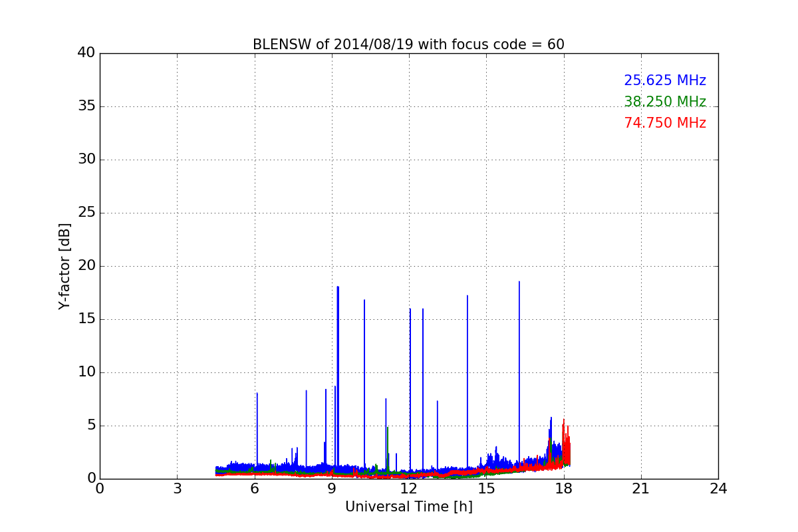Select the 25.625 MHz legend label

click(x=665, y=80)
